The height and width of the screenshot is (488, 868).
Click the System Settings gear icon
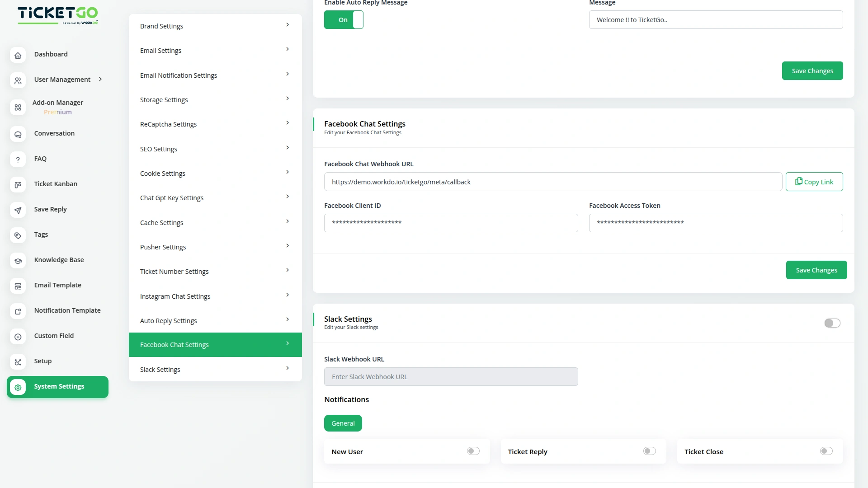(18, 388)
